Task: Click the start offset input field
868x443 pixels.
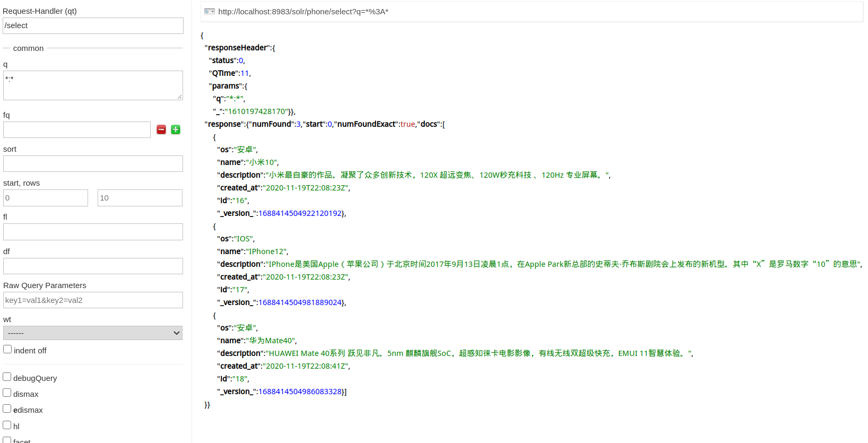Action: pos(46,198)
